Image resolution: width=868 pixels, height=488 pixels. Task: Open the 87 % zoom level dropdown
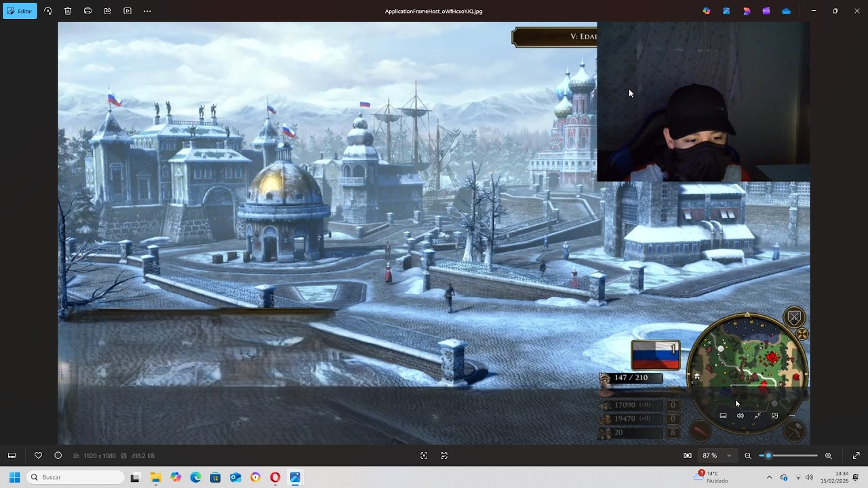click(x=718, y=455)
